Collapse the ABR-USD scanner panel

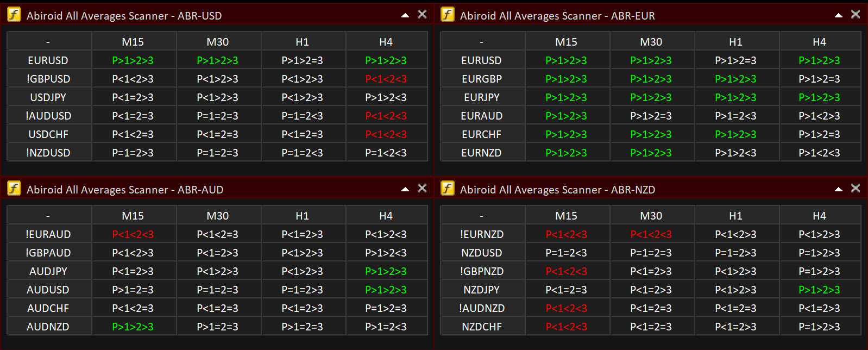point(405,15)
